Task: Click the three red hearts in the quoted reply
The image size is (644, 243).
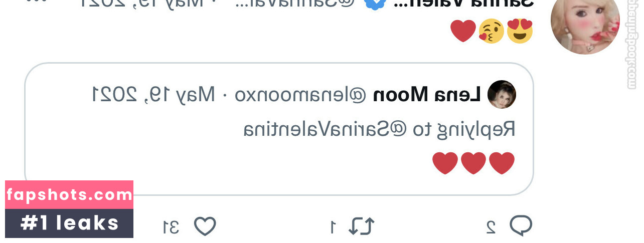Action: pos(473,163)
